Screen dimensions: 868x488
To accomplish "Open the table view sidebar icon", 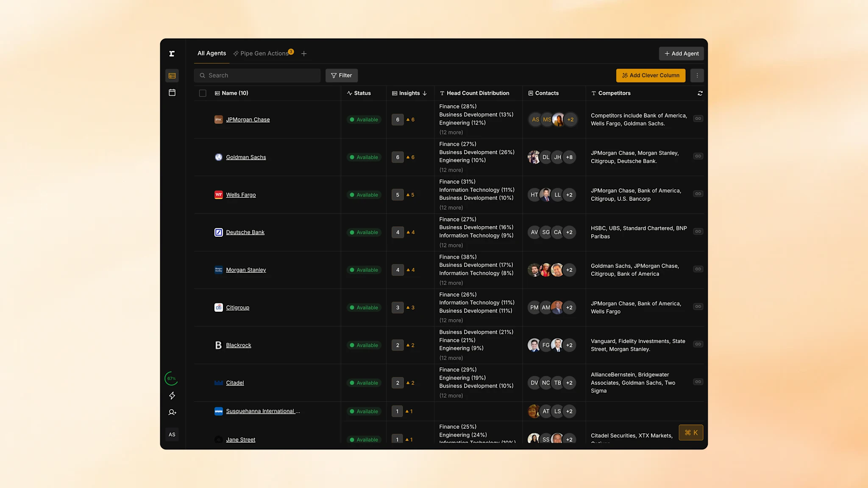I will [172, 76].
